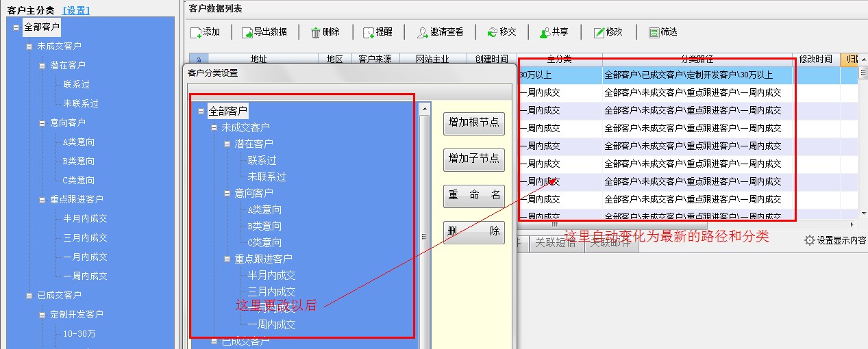Sort by the 分类路径 column header
Image resolution: width=868 pixels, height=349 pixels.
[697, 60]
